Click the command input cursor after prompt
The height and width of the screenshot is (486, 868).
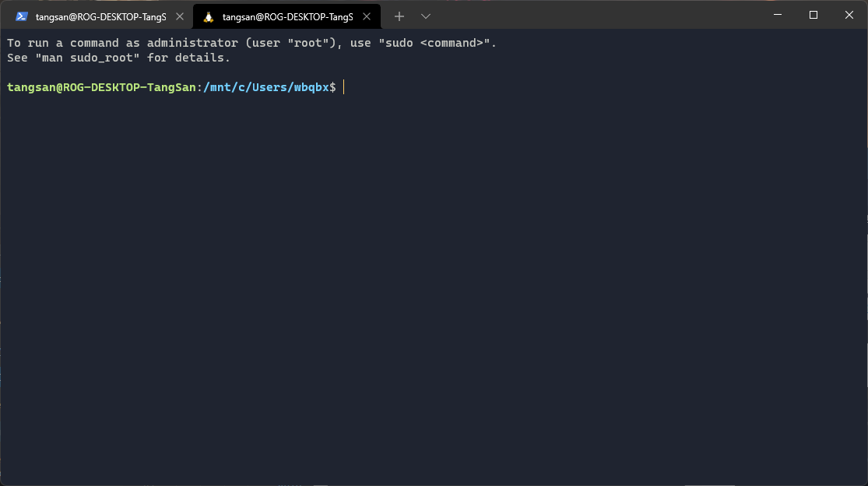pyautogui.click(x=344, y=87)
